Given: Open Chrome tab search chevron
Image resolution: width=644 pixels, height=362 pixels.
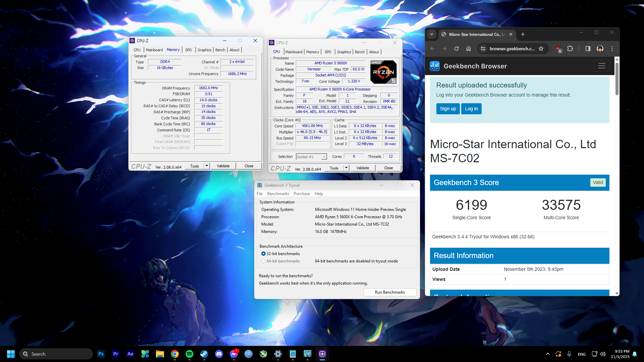Looking at the screenshot, I should click(x=432, y=34).
